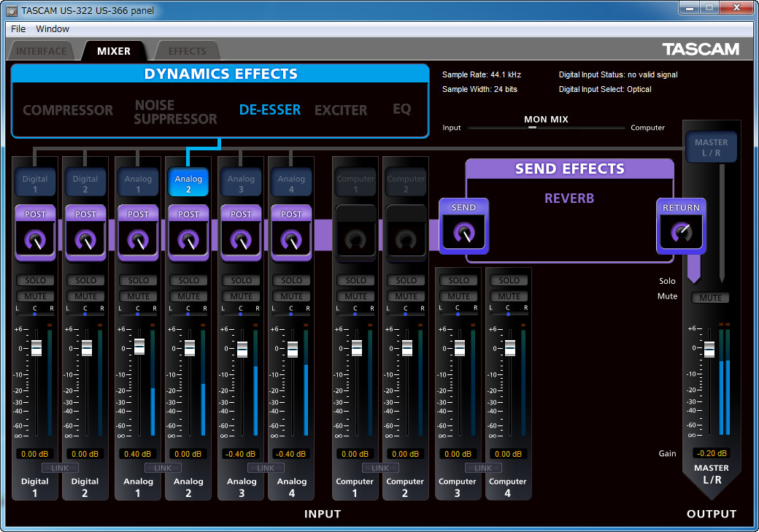Click the Computer 4 volume fader
The width and height of the screenshot is (759, 532).
pyautogui.click(x=510, y=348)
